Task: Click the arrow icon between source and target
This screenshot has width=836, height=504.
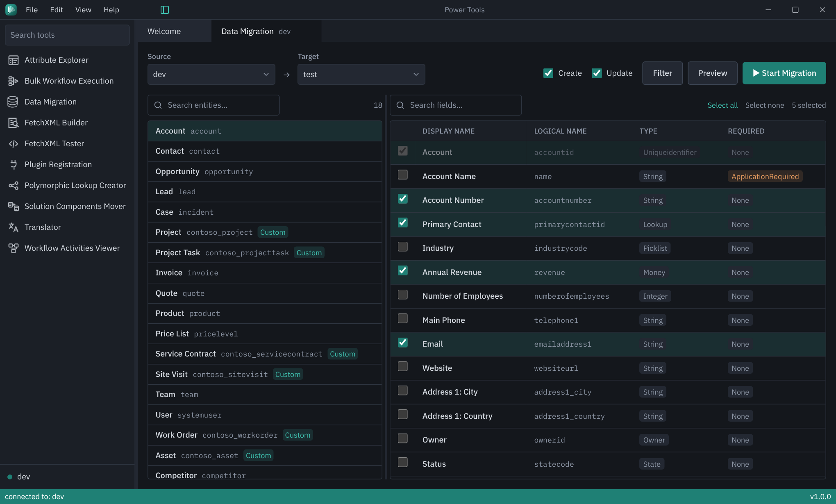Action: (x=286, y=75)
